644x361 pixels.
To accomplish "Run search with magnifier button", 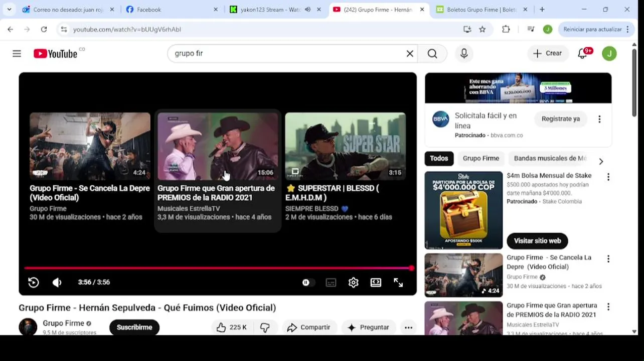I will coord(432,53).
